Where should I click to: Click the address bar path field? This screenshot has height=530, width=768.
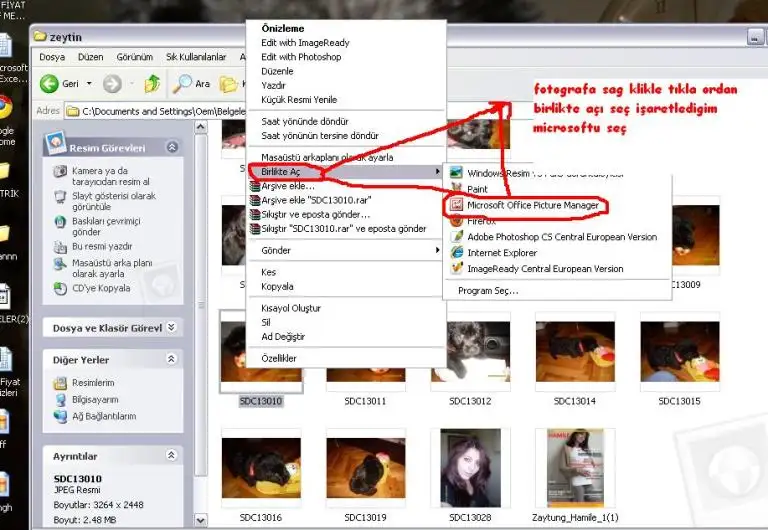coord(156,111)
